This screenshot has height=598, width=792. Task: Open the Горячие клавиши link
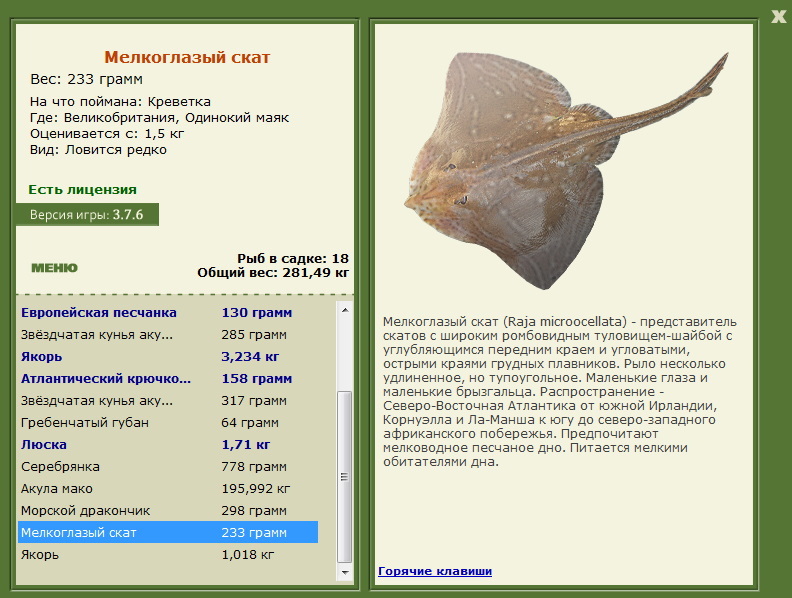click(435, 571)
